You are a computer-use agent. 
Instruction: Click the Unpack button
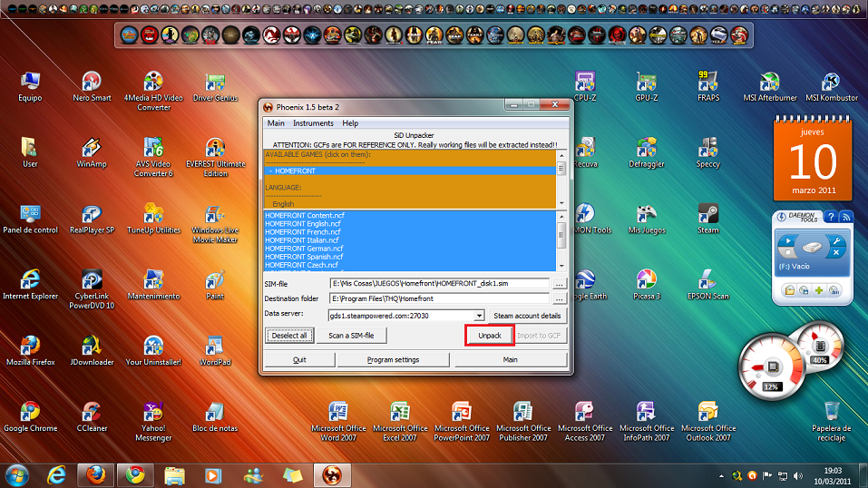490,336
